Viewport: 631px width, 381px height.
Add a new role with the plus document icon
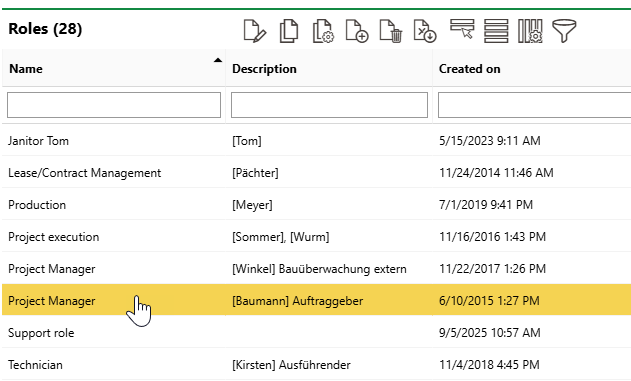click(357, 31)
